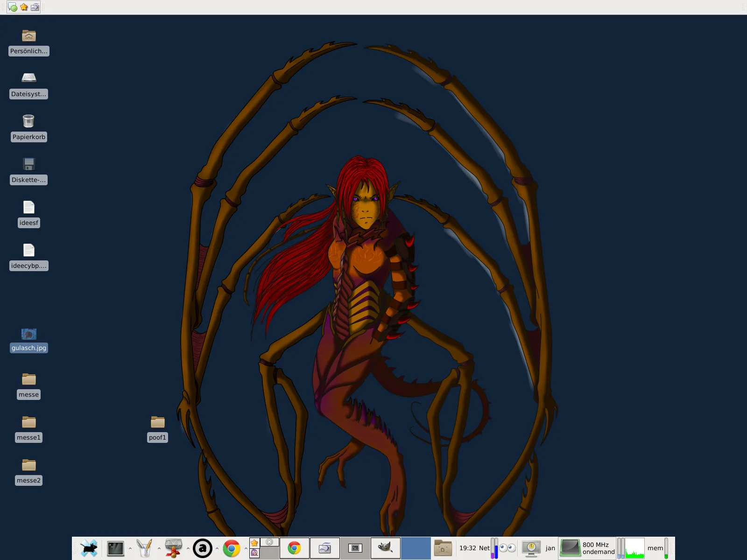Screen dimensions: 747x560
Task: Select the Diskette floppy drive icon
Action: [29, 164]
